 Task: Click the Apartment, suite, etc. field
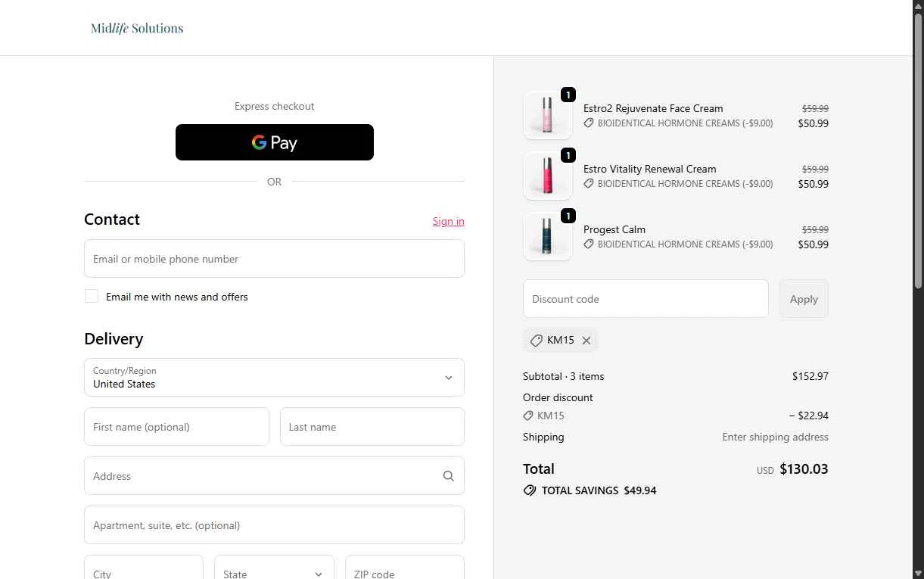(274, 525)
